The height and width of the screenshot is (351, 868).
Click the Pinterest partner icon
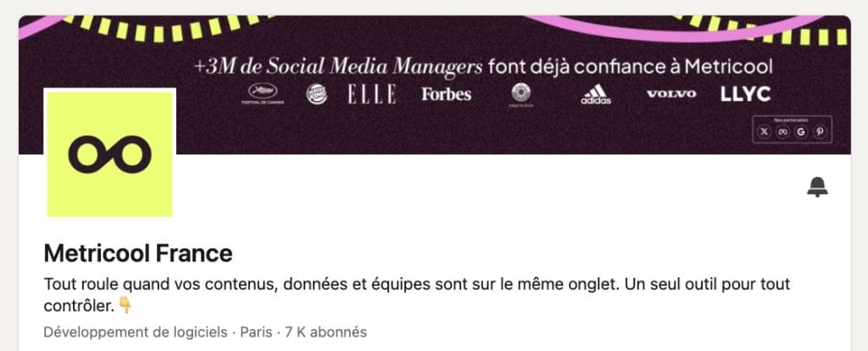(820, 131)
